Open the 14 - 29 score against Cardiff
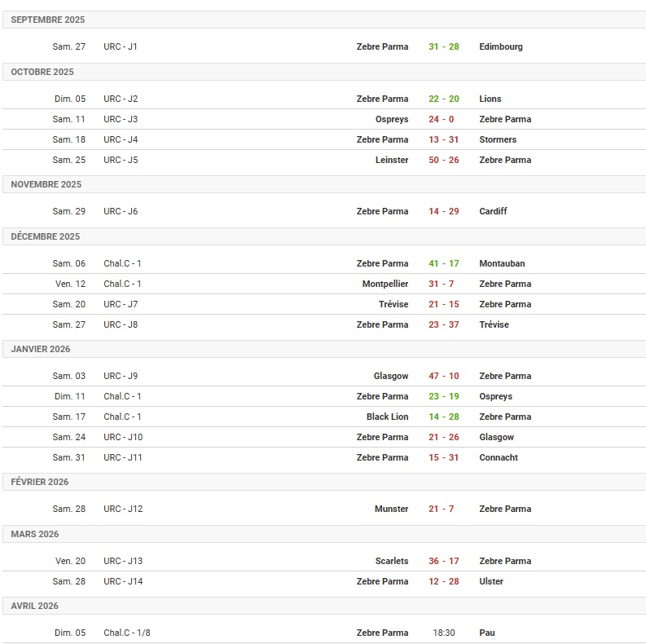 443,211
